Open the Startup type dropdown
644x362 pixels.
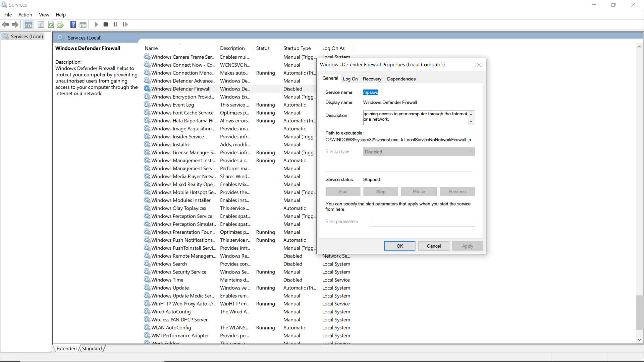click(x=419, y=152)
